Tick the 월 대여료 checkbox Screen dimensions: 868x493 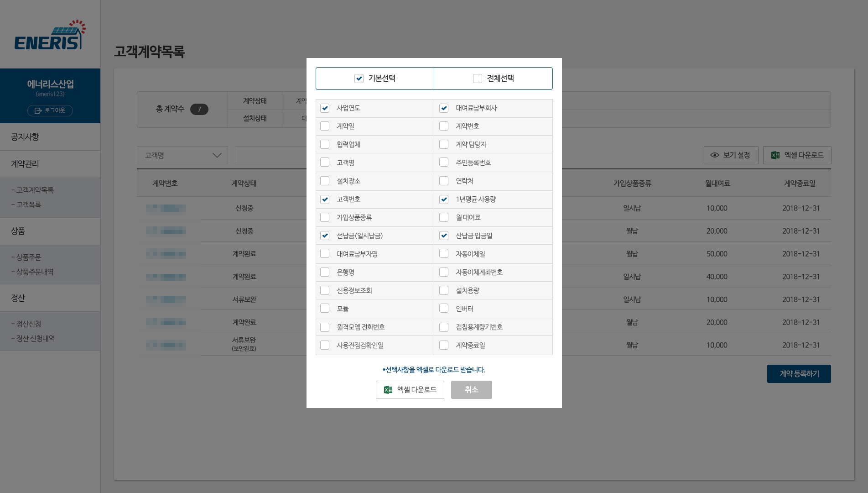[x=444, y=217]
